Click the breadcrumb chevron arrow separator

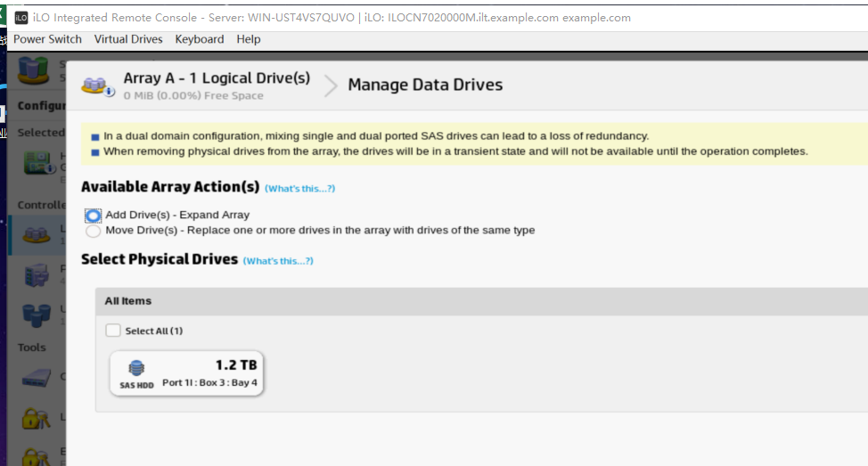click(x=331, y=86)
